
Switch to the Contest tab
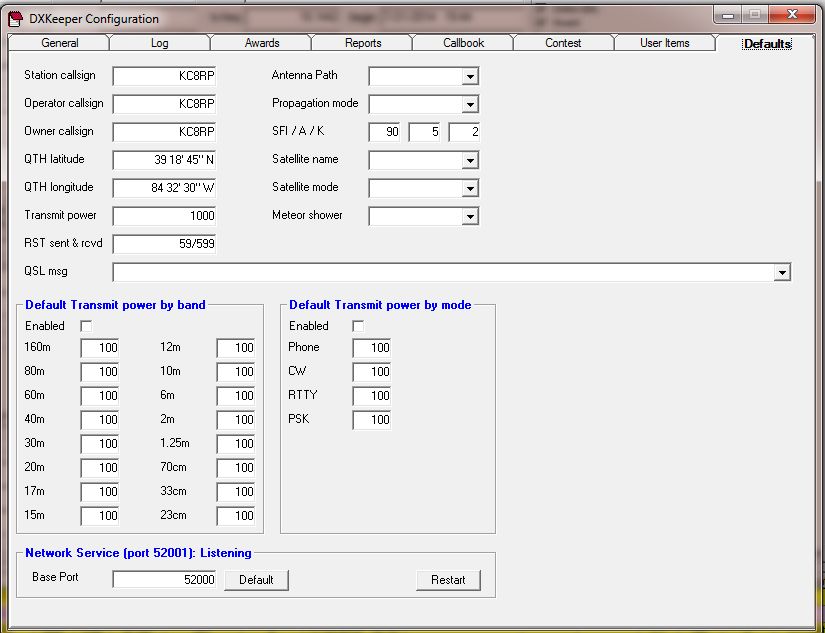(563, 43)
